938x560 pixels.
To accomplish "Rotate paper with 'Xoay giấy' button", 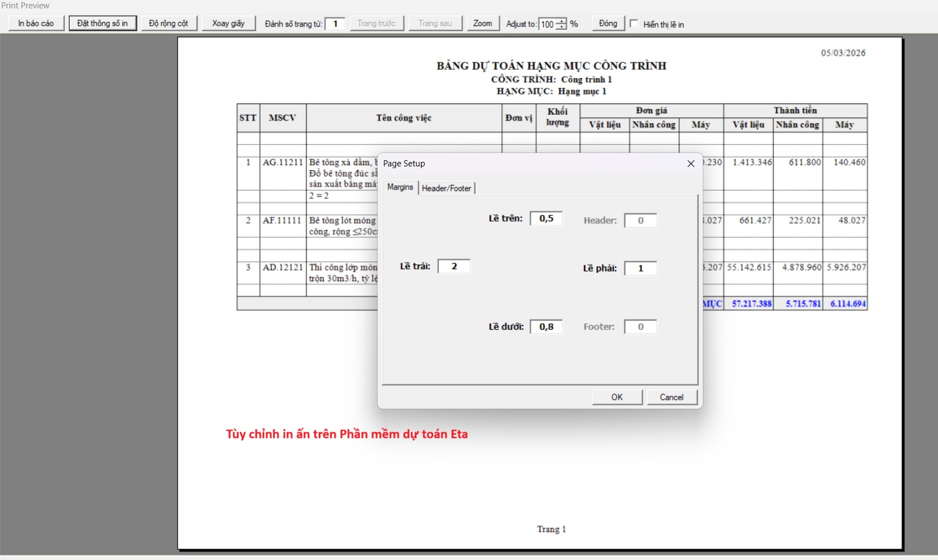I will (x=228, y=24).
